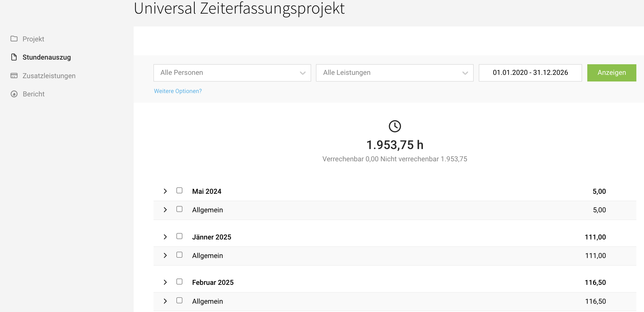
Task: Select the Jänner 2025 checkbox
Action: [x=179, y=236]
